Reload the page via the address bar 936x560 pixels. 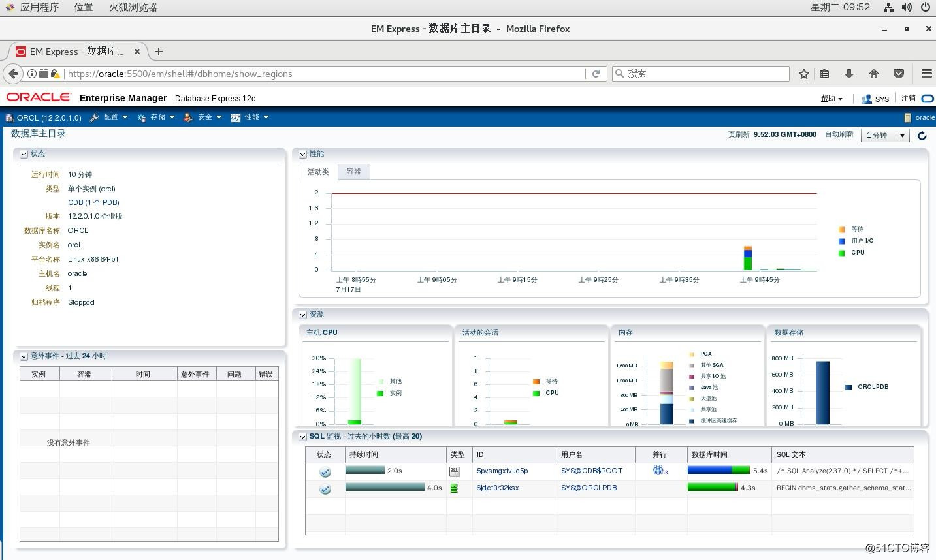point(596,74)
